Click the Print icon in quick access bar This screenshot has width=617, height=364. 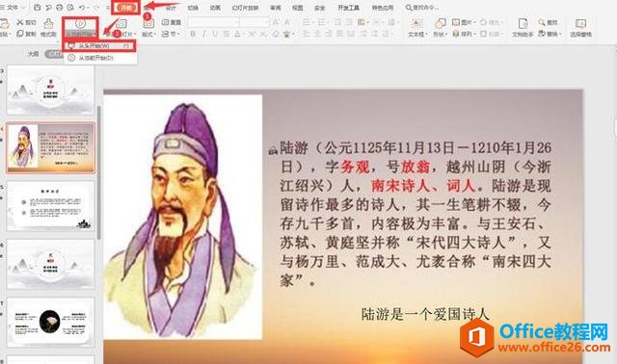tap(60, 8)
